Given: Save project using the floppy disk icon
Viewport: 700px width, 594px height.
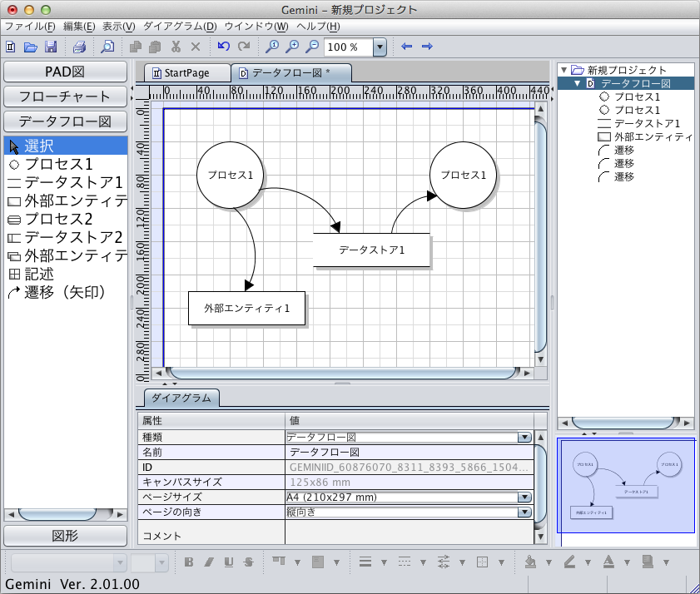Looking at the screenshot, I should [51, 47].
